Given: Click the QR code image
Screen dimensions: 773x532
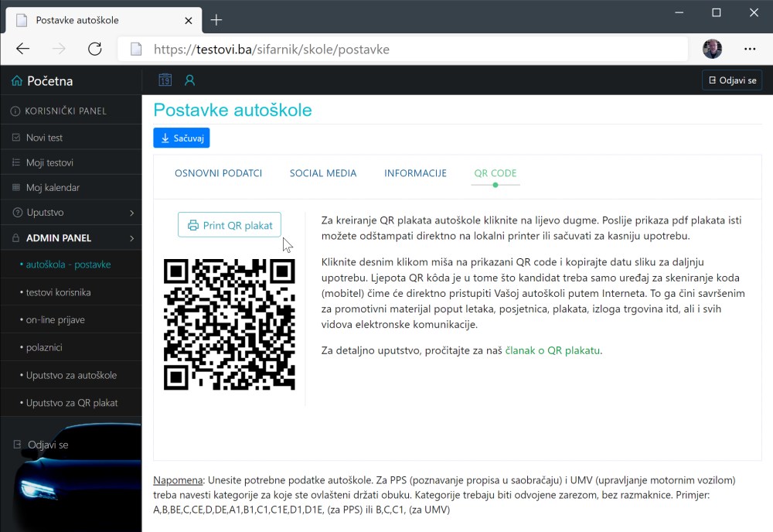Looking at the screenshot, I should [x=230, y=325].
